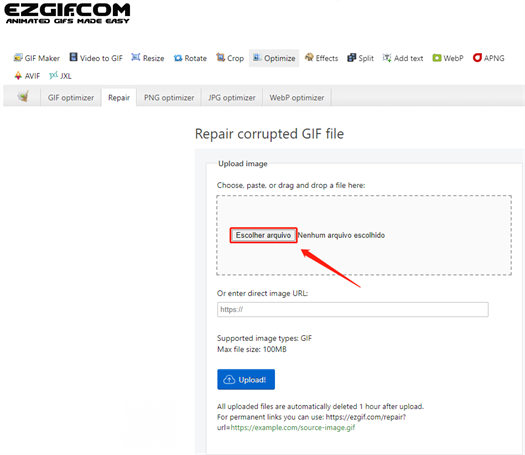The image size is (525, 455).
Task: Click the WebP green icon
Action: click(x=437, y=58)
